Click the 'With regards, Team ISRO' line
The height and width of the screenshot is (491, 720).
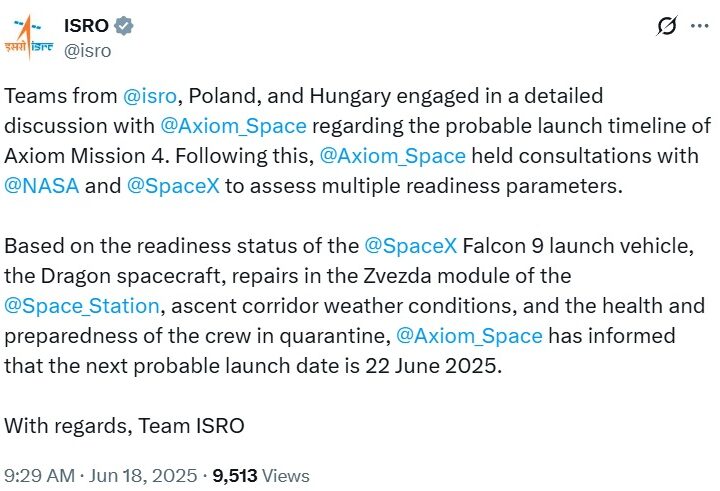[x=124, y=425]
